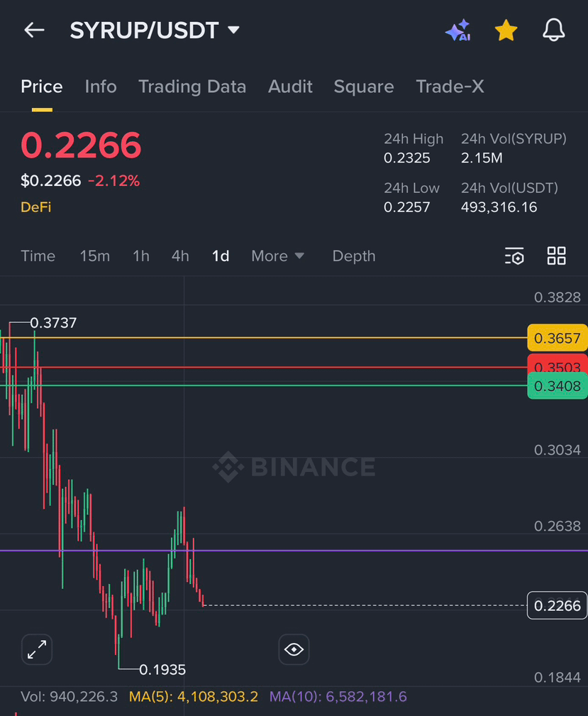Tap the red 0.3503 price line label
Viewport: 588px width, 716px height.
pyautogui.click(x=558, y=363)
